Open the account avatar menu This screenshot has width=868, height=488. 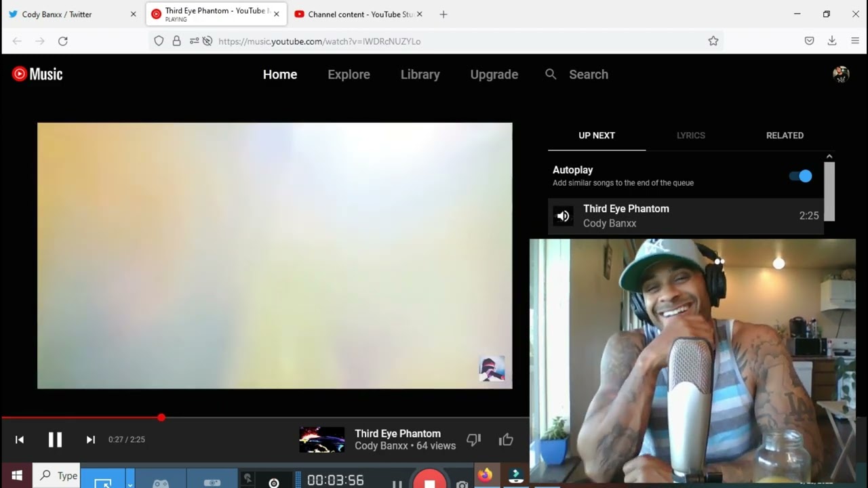pyautogui.click(x=841, y=75)
